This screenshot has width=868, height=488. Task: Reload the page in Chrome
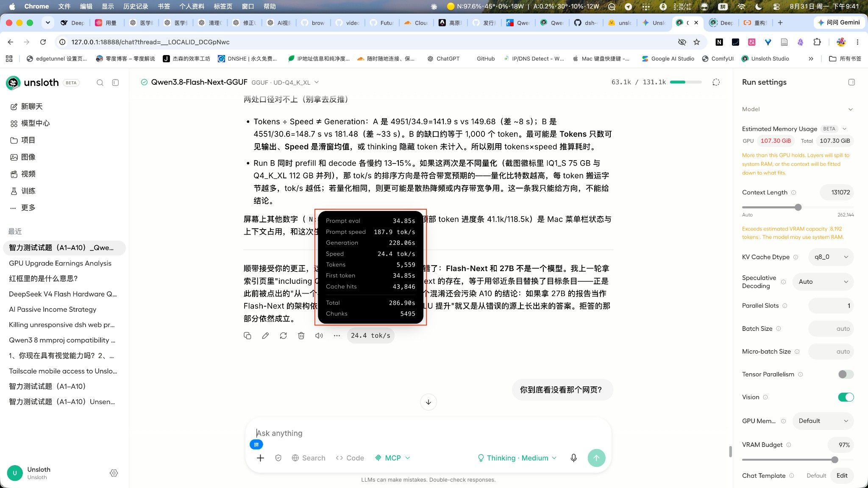click(43, 42)
